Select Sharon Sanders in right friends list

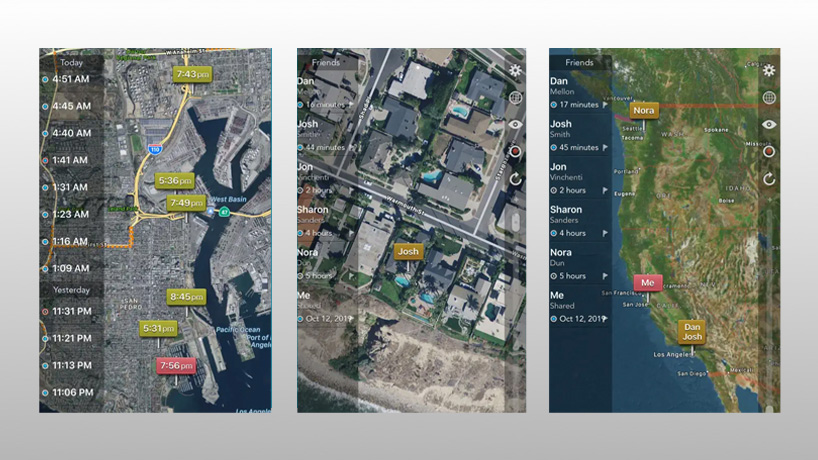click(566, 216)
